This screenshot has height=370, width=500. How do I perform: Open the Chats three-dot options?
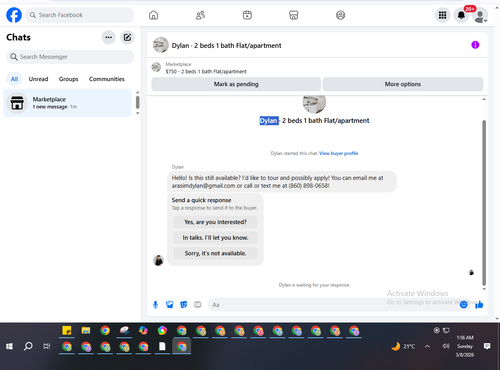click(109, 37)
